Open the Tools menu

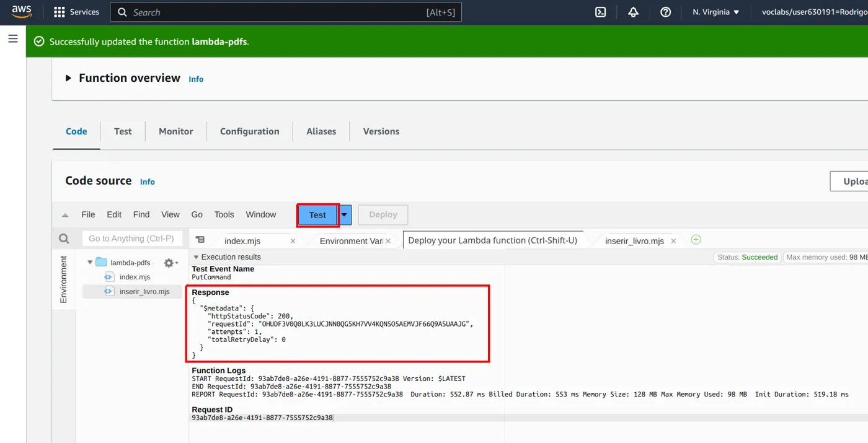(224, 214)
